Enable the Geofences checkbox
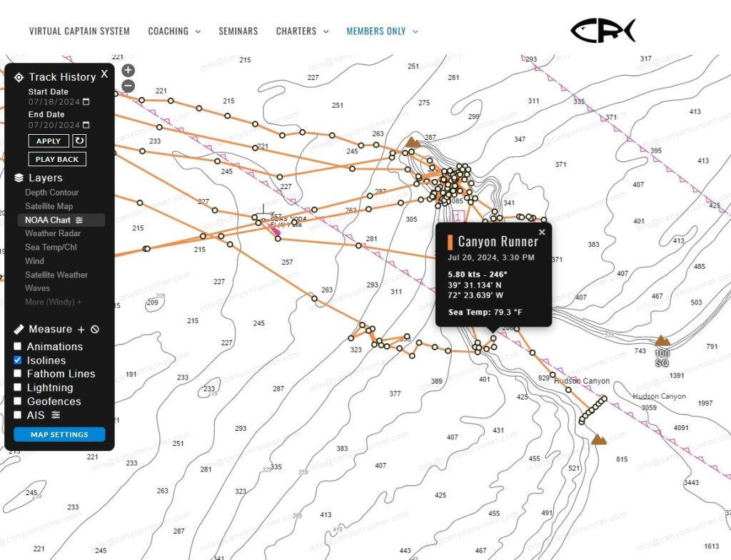 [18, 401]
